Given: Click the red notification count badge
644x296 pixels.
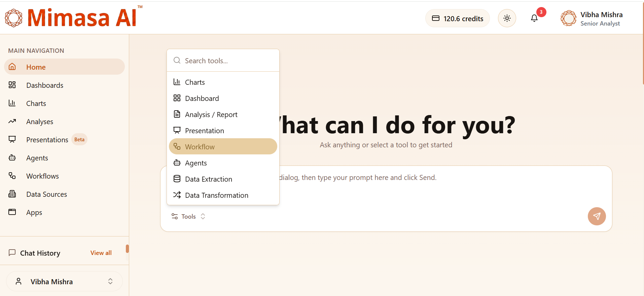Looking at the screenshot, I should point(541,12).
